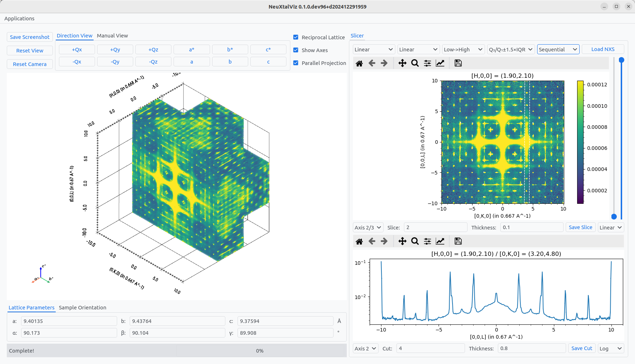The image size is (635, 364).
Task: Click back arrow in cut plot toolbar
Action: pyautogui.click(x=372, y=241)
